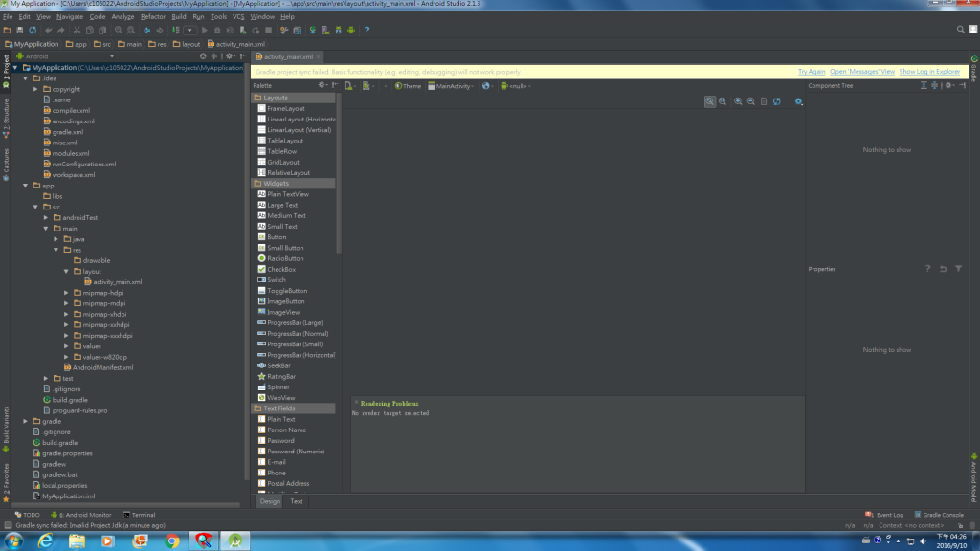Screen dimensions: 980x551
Task: Switch to the Text editor tab
Action: (x=297, y=501)
